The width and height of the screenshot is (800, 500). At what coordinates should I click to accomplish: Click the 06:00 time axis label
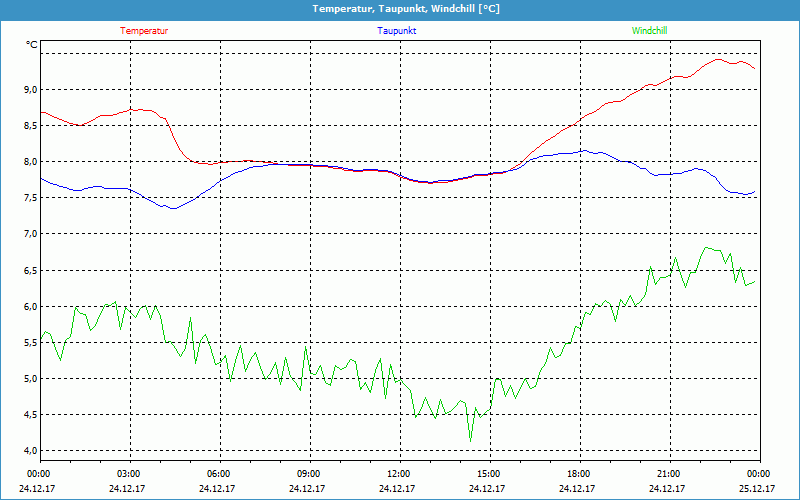click(x=218, y=474)
